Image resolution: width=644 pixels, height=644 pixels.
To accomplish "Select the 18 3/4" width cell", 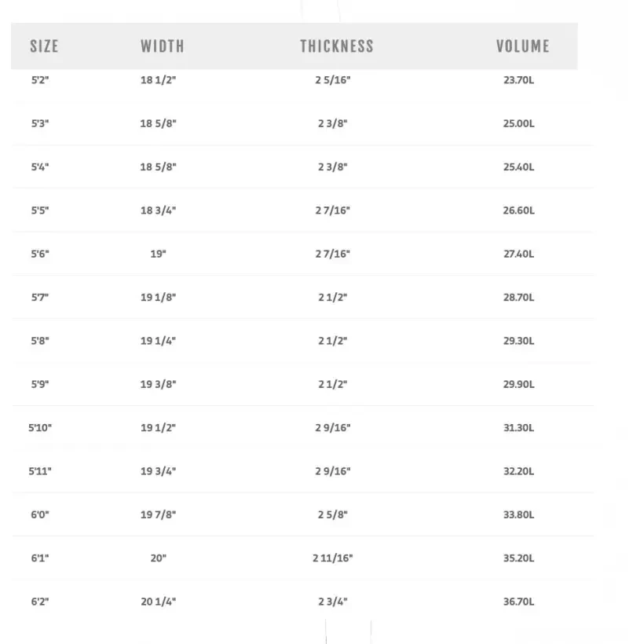I will click(x=159, y=210).
